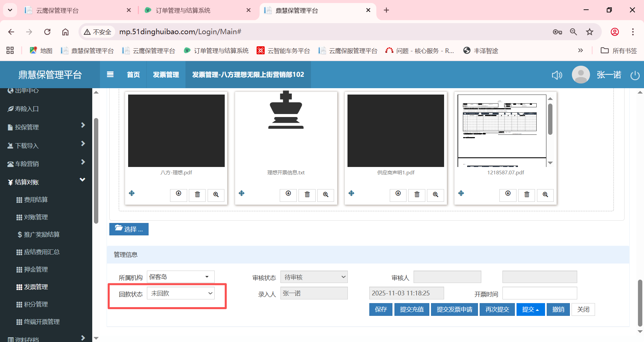Viewport: 644px width, 342px height.
Task: Reload the browser page
Action: pyautogui.click(x=47, y=32)
